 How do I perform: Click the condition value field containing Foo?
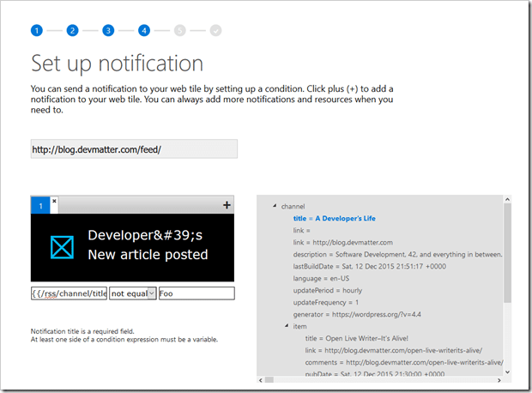tap(196, 293)
